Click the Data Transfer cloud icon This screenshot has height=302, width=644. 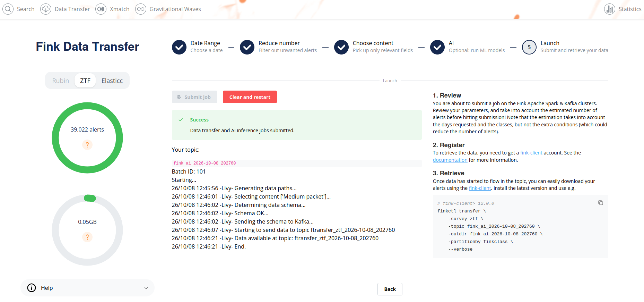tap(46, 9)
